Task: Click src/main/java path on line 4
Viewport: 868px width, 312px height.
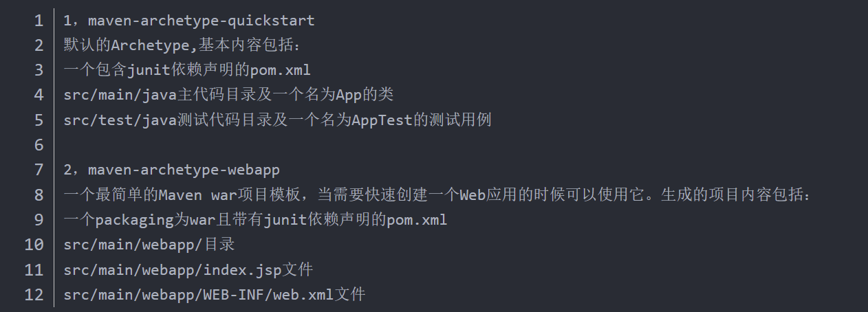Action: pos(120,95)
